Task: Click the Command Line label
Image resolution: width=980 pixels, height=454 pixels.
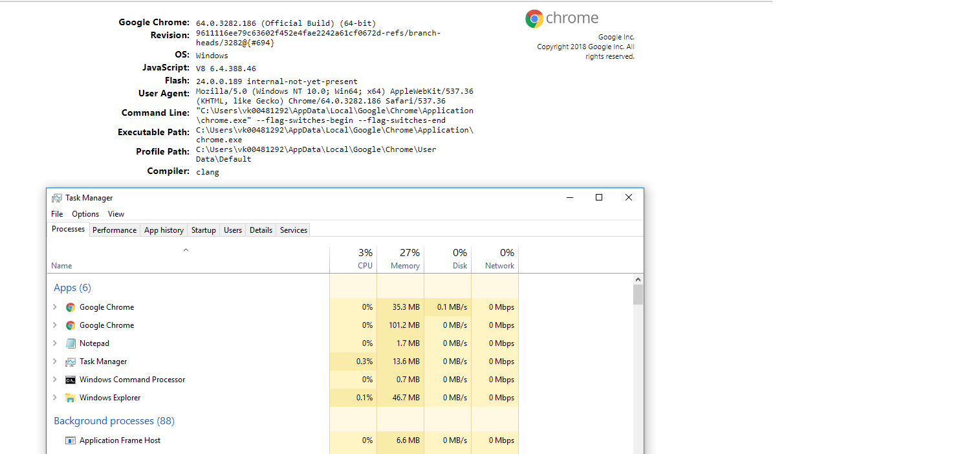Action: click(155, 113)
